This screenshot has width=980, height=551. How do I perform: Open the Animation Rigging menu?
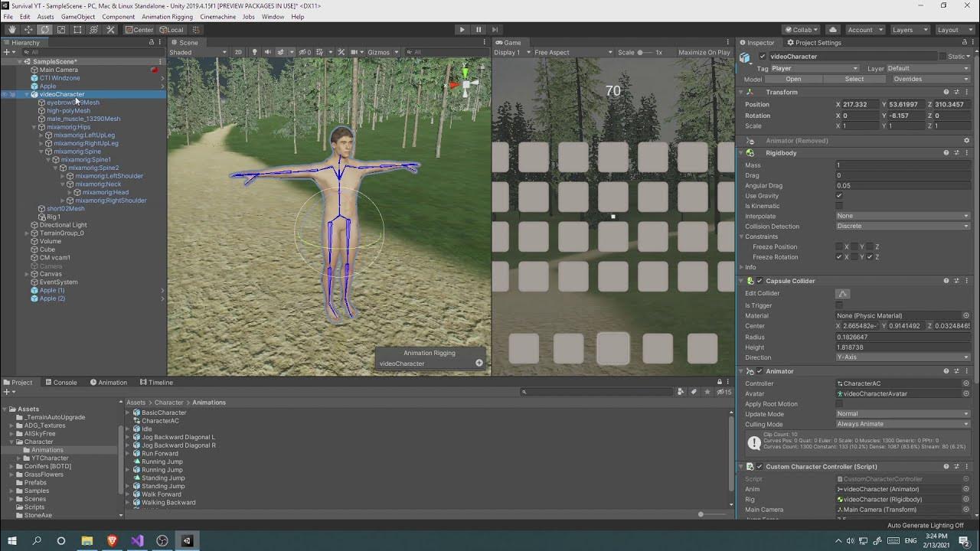(x=167, y=17)
